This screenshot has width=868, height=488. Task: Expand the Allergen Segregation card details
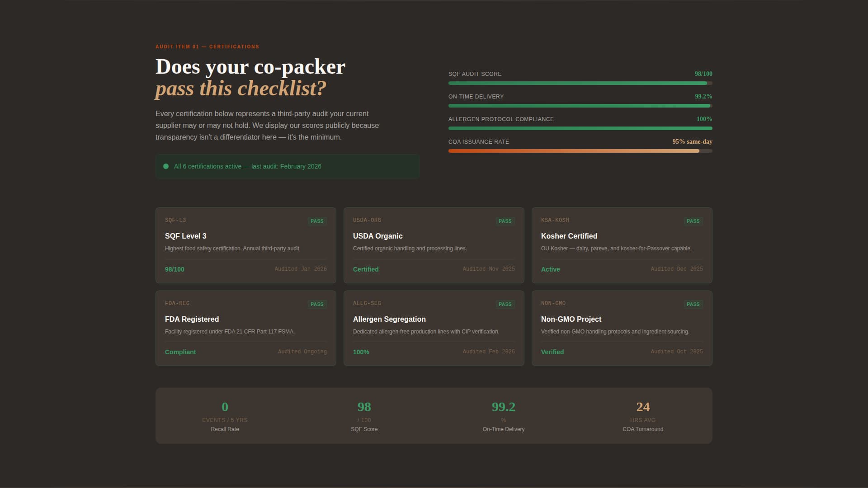tap(434, 328)
